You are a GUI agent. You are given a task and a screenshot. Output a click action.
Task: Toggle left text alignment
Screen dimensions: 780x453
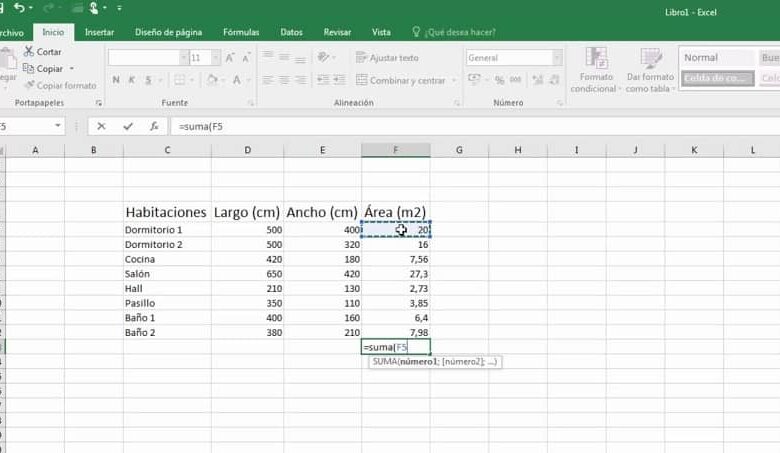[268, 80]
